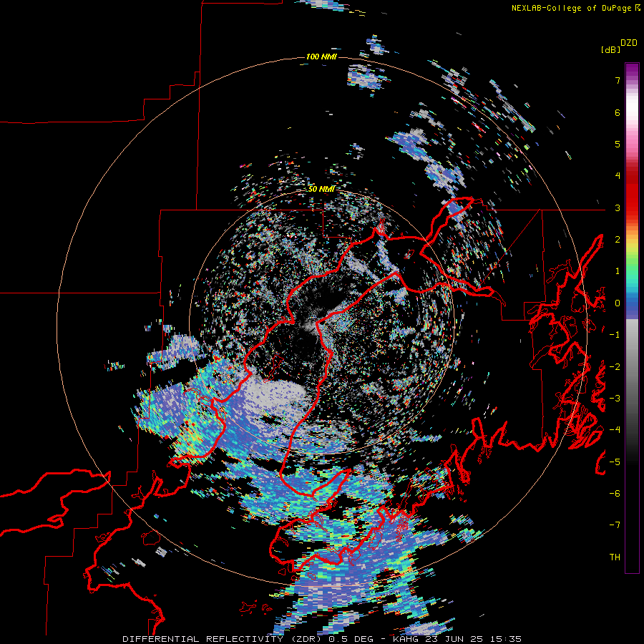This screenshot has width=644, height=644.
Task: Select the "-4" legend value
Action: tap(615, 430)
